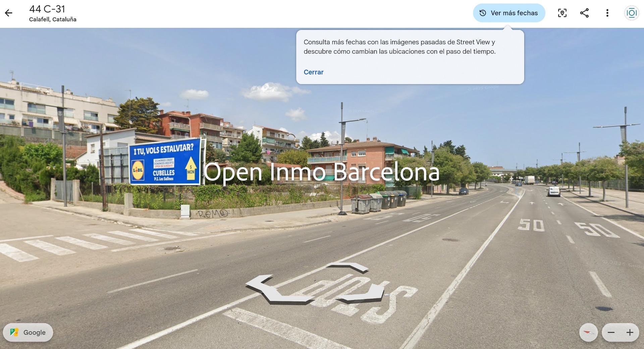Click the clock icon in Ver más fechas

click(x=483, y=13)
